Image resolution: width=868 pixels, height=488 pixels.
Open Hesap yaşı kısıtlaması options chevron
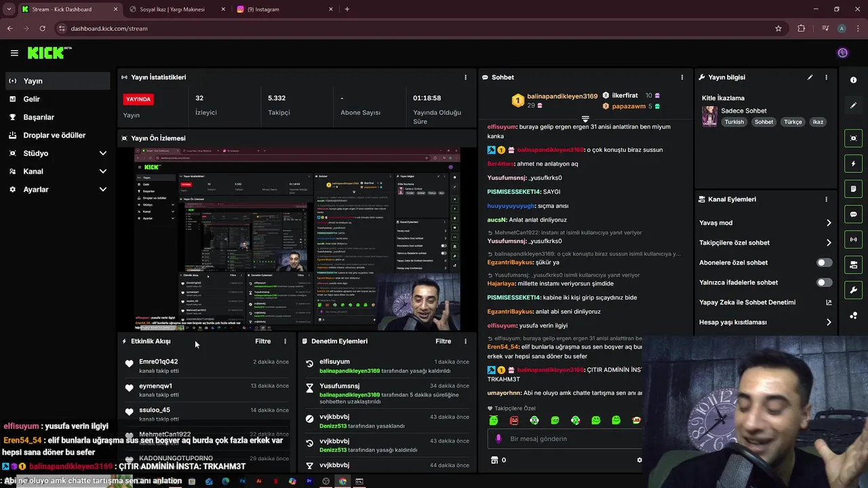[x=829, y=323]
